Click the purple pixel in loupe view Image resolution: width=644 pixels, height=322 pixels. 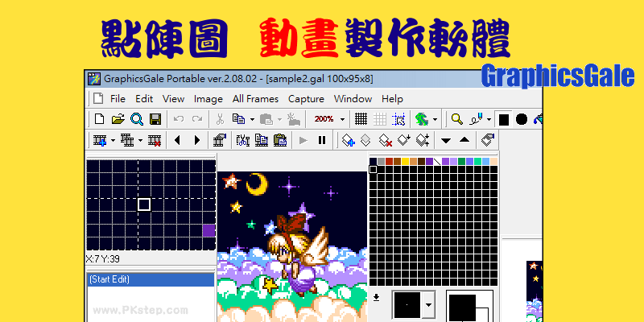click(x=208, y=230)
